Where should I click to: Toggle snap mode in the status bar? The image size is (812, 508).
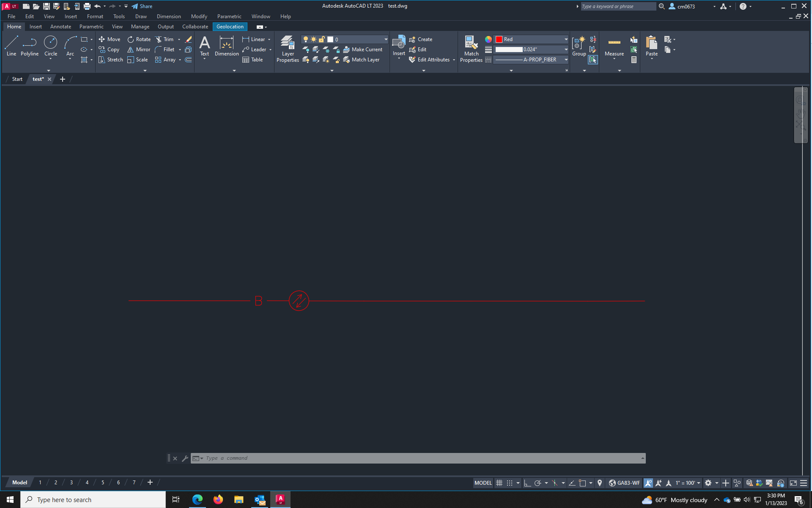tap(510, 483)
